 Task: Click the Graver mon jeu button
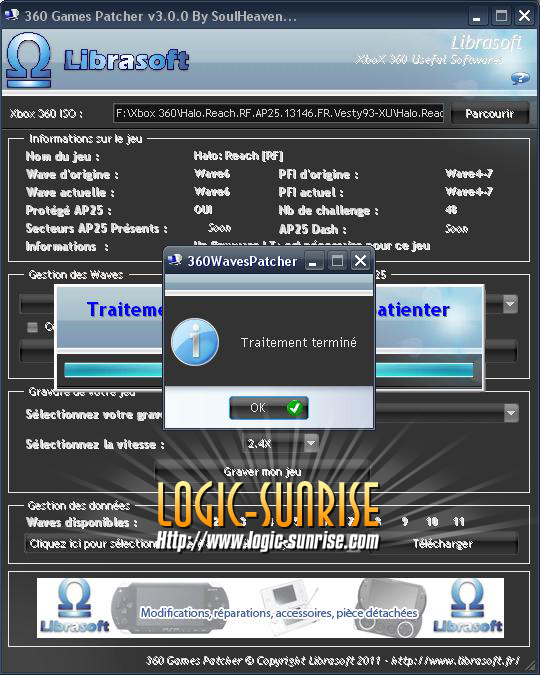[262, 472]
